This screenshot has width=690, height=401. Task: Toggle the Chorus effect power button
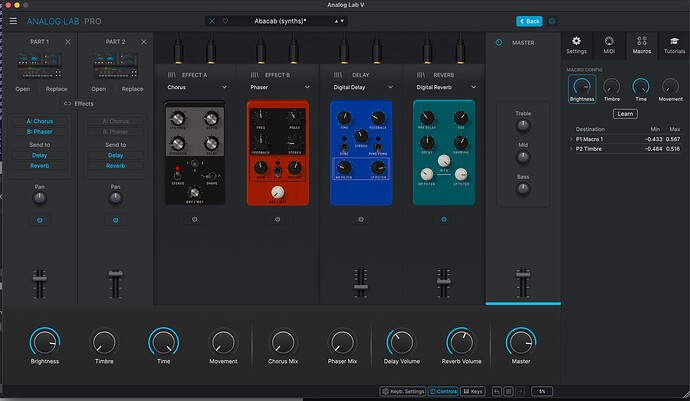coord(195,219)
